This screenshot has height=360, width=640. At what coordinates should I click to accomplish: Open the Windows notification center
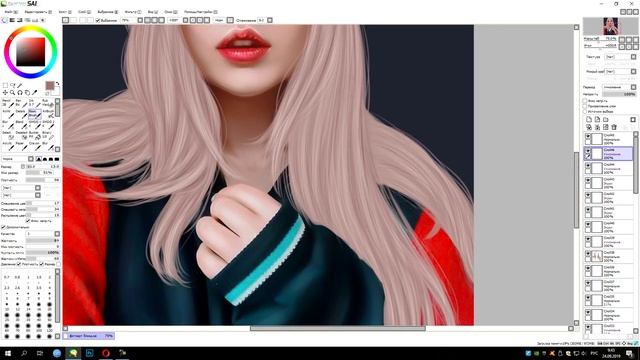(x=630, y=353)
